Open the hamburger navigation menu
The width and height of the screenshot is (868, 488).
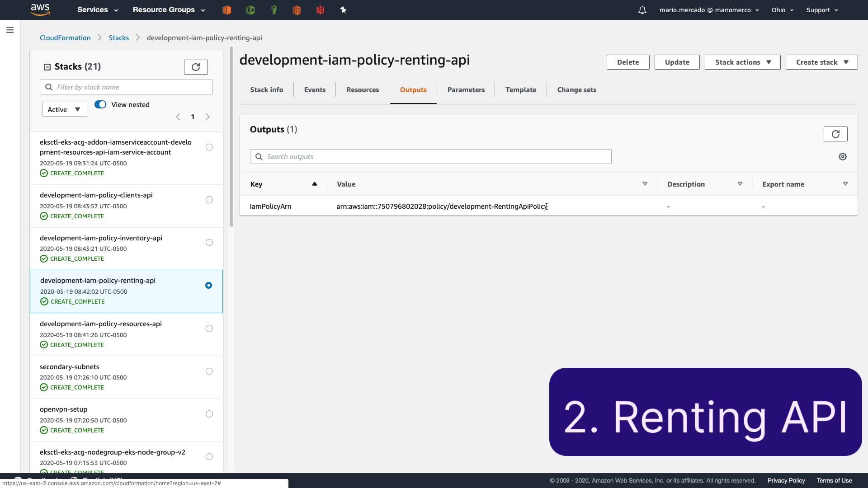click(x=10, y=30)
